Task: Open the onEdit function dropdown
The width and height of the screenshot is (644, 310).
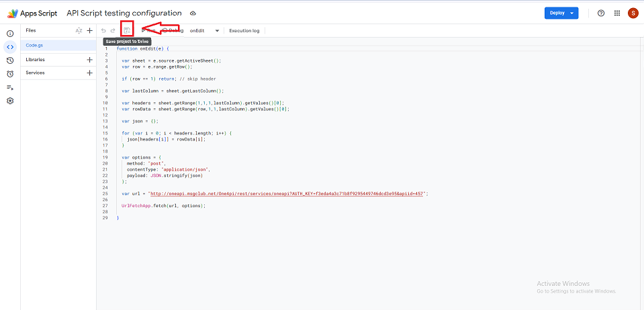Action: pyautogui.click(x=205, y=30)
